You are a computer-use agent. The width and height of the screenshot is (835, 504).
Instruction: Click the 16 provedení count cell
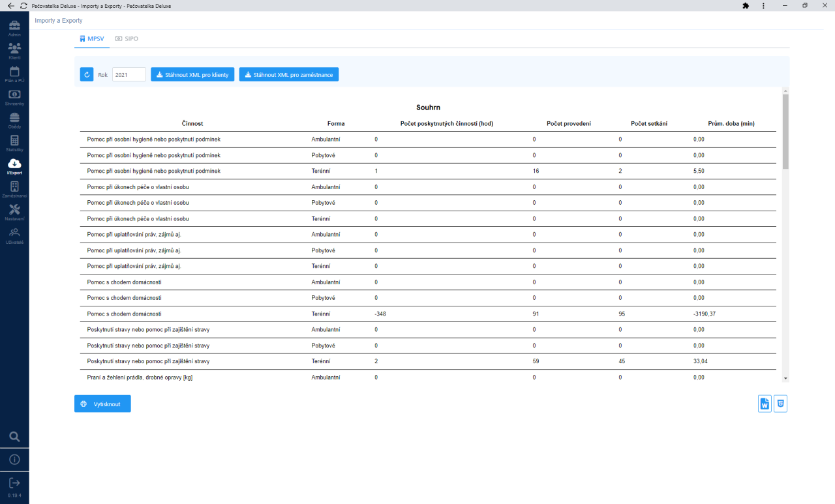(x=536, y=171)
